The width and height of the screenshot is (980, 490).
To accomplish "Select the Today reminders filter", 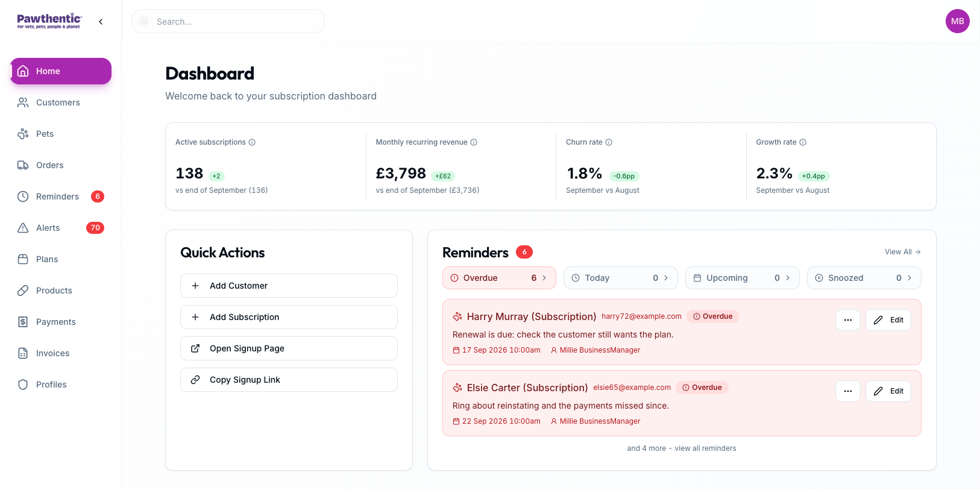I will pyautogui.click(x=621, y=278).
